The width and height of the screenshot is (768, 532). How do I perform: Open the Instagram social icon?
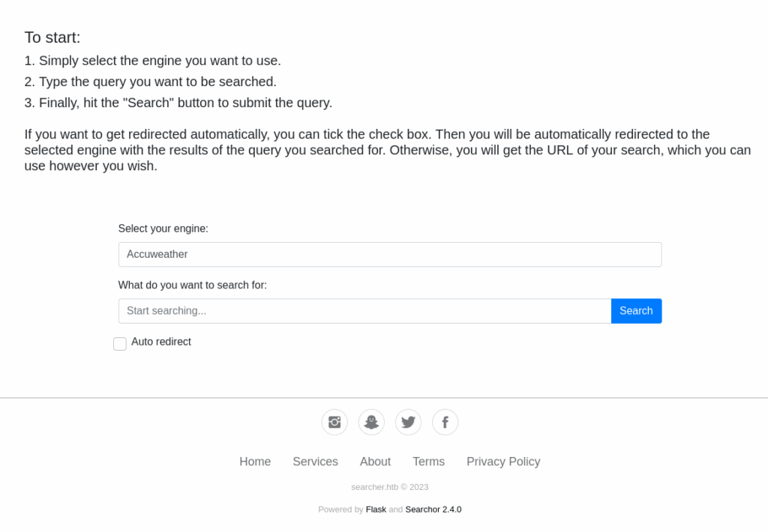334,422
